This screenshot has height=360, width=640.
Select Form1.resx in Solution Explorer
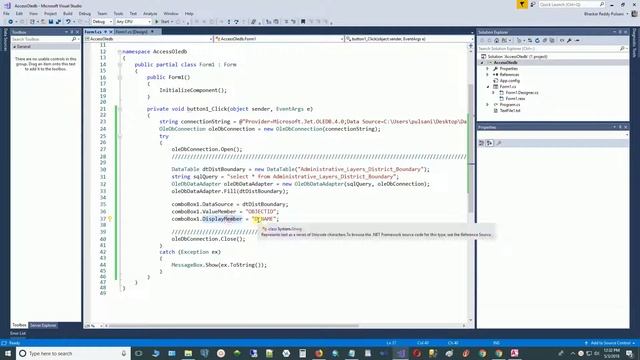tap(515, 99)
